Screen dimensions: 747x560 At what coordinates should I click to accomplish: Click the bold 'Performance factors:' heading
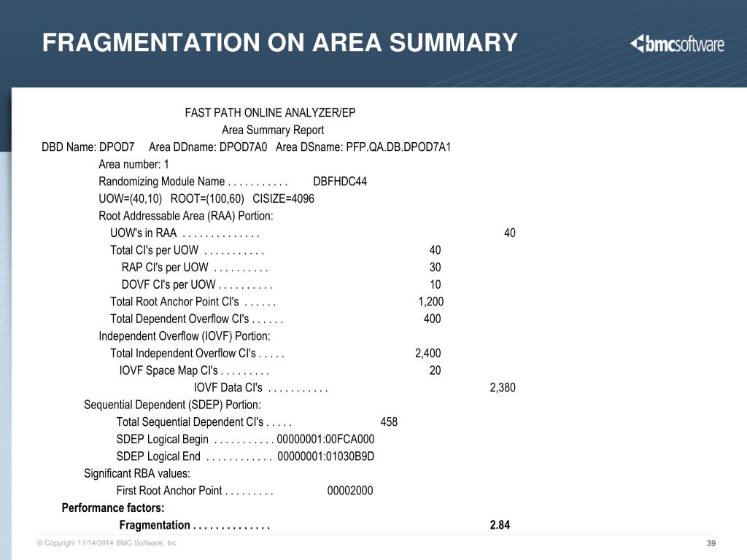click(113, 507)
